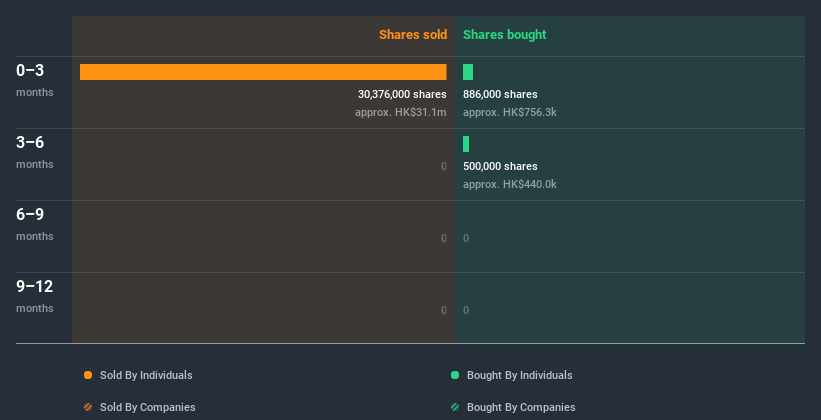The height and width of the screenshot is (420, 821).
Task: Select the Bought By Individuals legend label
Action: point(519,375)
